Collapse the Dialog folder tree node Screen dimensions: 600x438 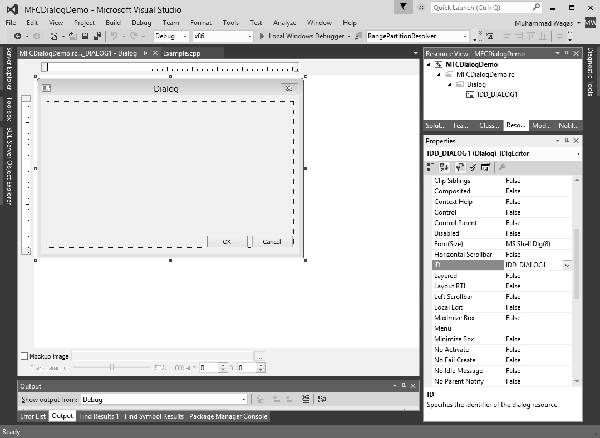[450, 85]
